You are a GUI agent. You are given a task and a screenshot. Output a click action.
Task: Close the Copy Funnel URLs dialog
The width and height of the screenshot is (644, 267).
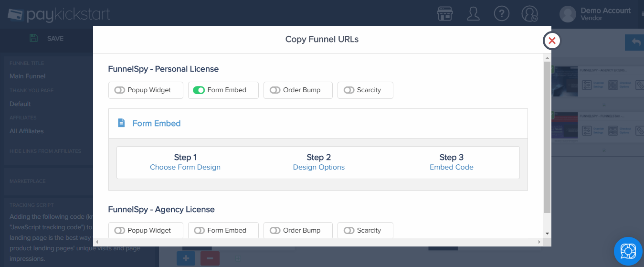tap(552, 41)
